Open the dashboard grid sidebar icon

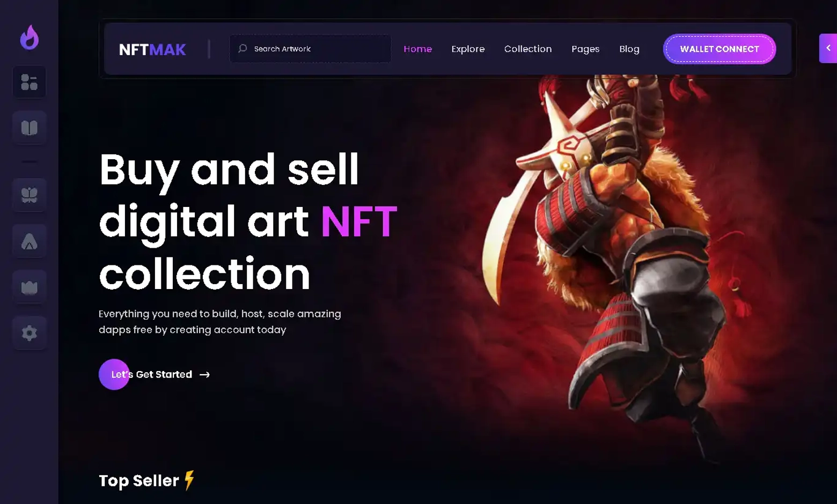pos(30,82)
